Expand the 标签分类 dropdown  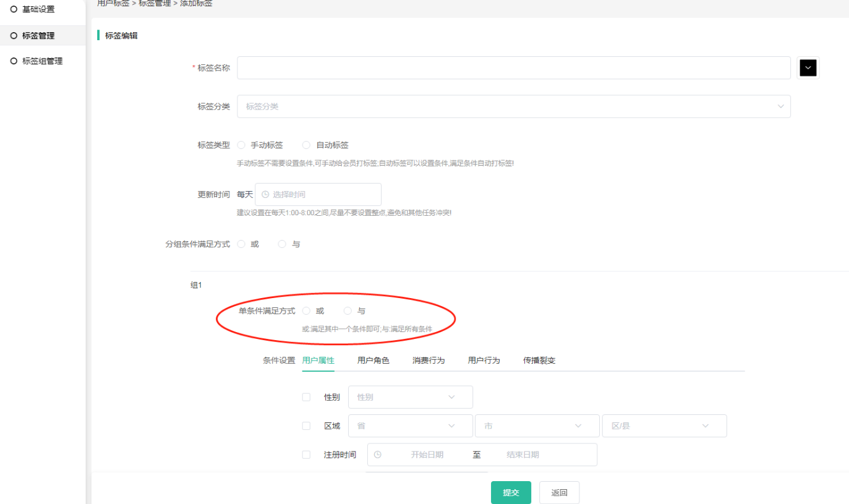(513, 106)
